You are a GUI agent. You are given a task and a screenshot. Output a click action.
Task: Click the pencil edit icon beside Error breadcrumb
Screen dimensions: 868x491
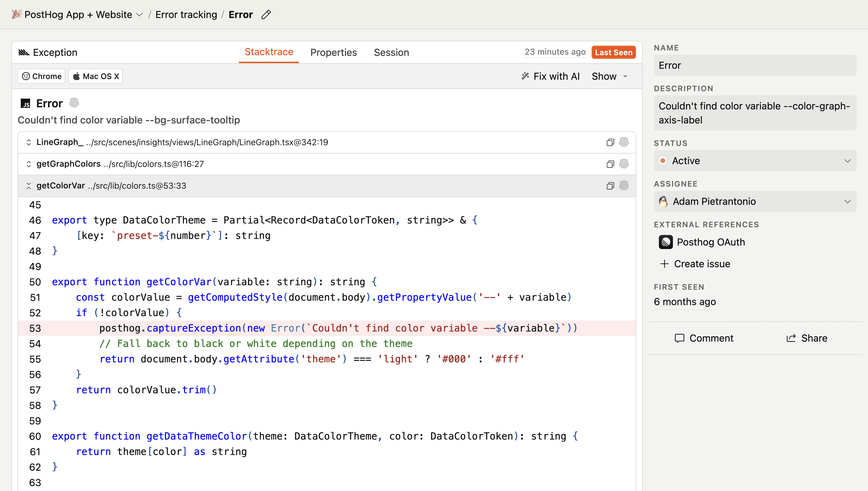(266, 14)
